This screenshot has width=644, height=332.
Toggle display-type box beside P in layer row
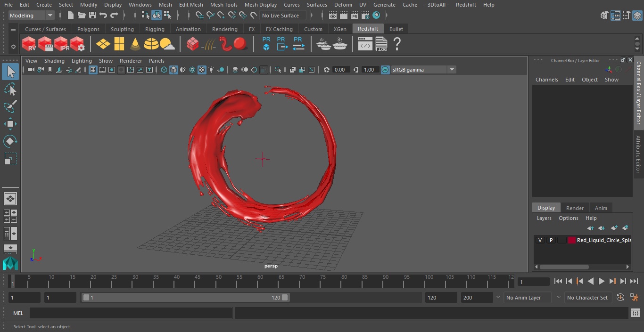(x=561, y=240)
